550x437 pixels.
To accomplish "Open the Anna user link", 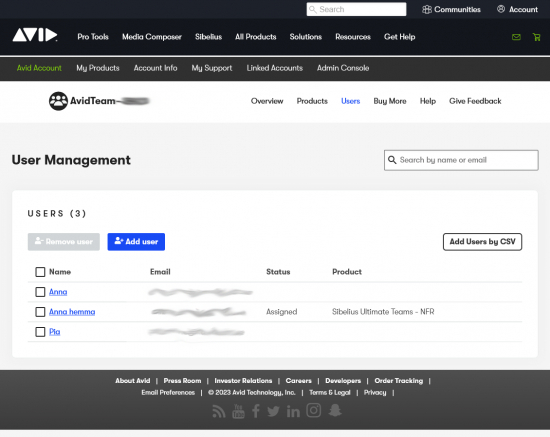I will pyautogui.click(x=58, y=292).
